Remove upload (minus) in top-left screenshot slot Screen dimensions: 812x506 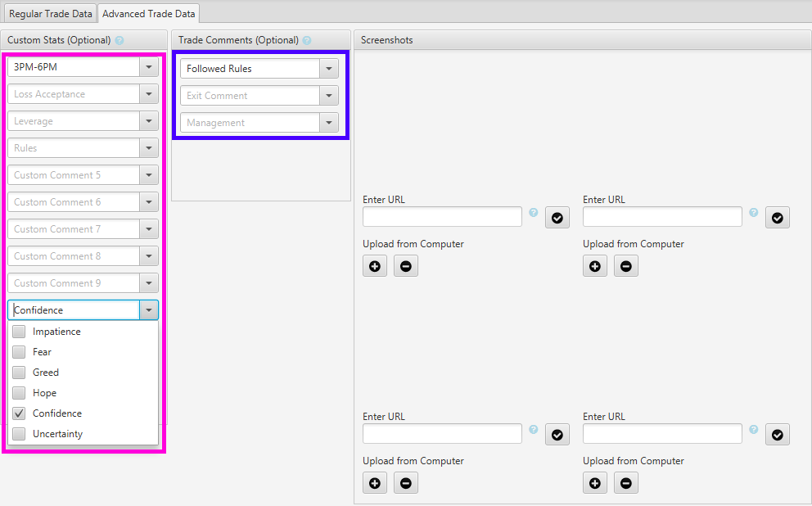[406, 266]
